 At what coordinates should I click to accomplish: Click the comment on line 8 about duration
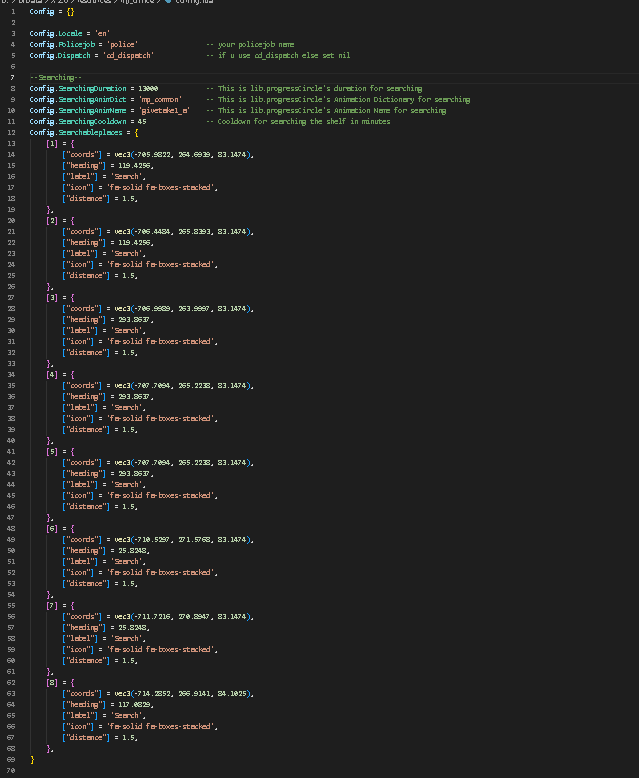point(314,88)
